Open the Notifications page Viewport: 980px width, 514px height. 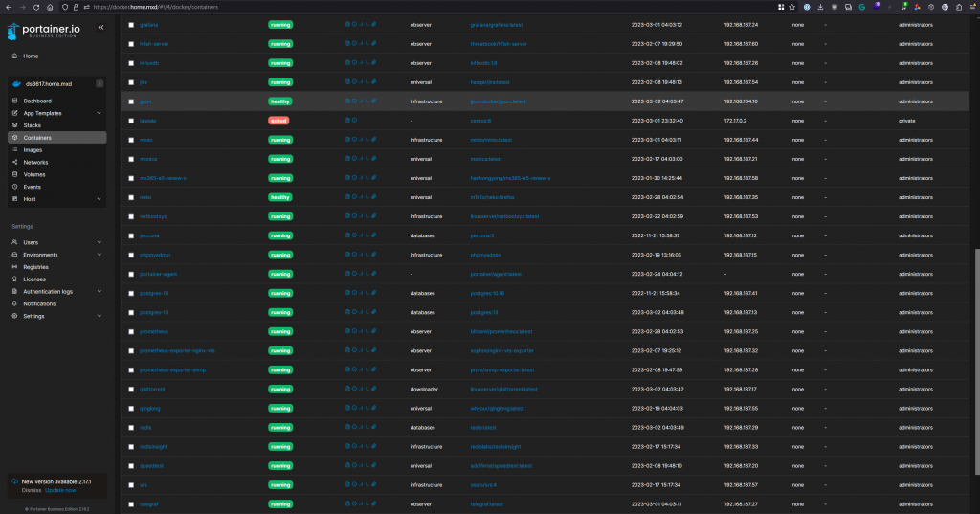coord(39,303)
